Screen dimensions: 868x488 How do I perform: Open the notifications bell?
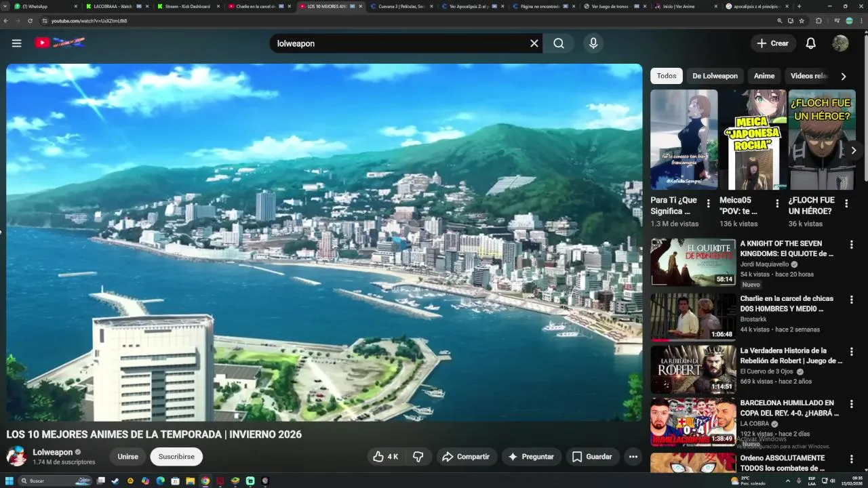coord(810,43)
